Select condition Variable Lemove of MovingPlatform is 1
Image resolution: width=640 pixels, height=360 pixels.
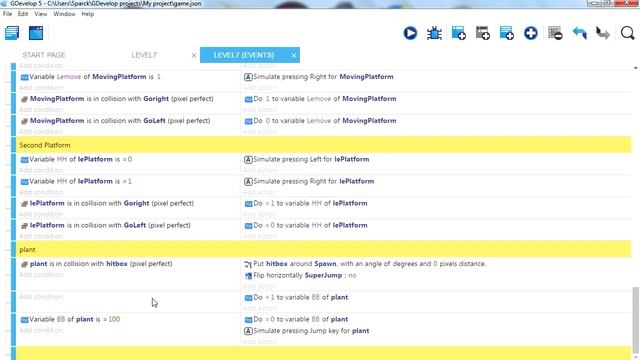coord(91,77)
